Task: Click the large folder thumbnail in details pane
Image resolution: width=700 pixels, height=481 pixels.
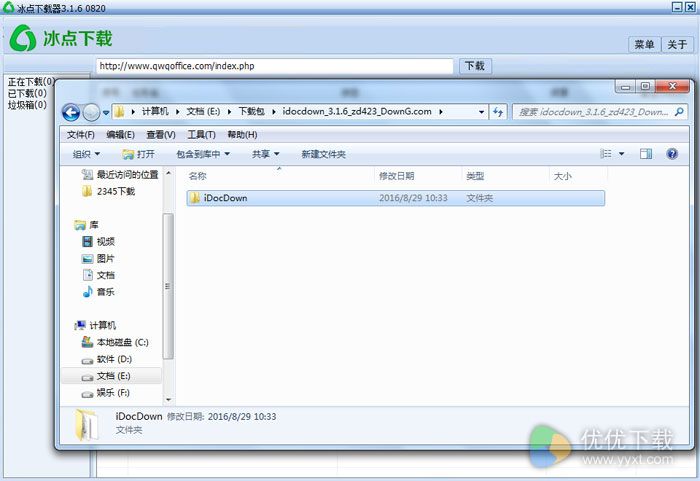Action: pyautogui.click(x=86, y=424)
